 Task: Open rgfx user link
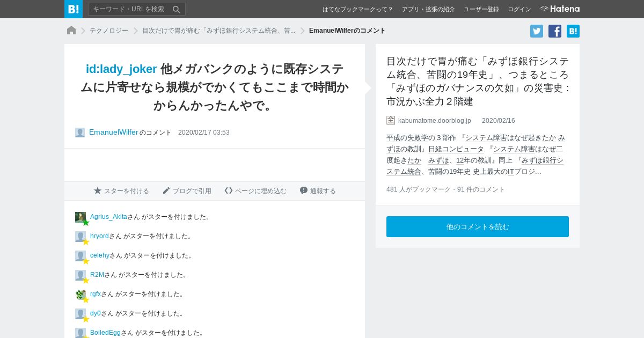click(x=96, y=294)
